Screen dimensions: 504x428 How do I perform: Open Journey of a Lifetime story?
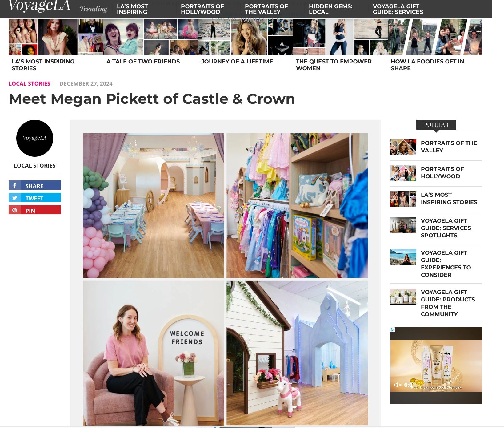pos(237,62)
